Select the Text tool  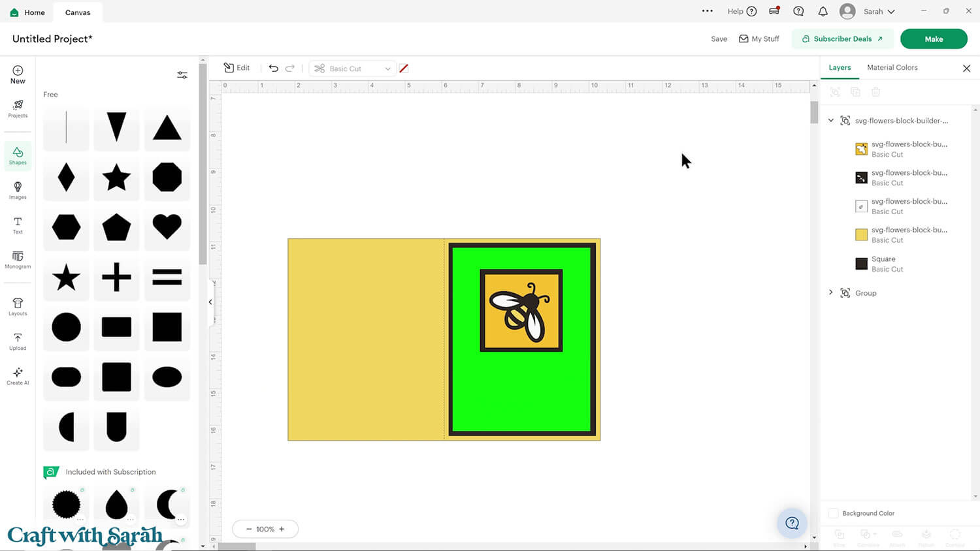click(x=18, y=225)
